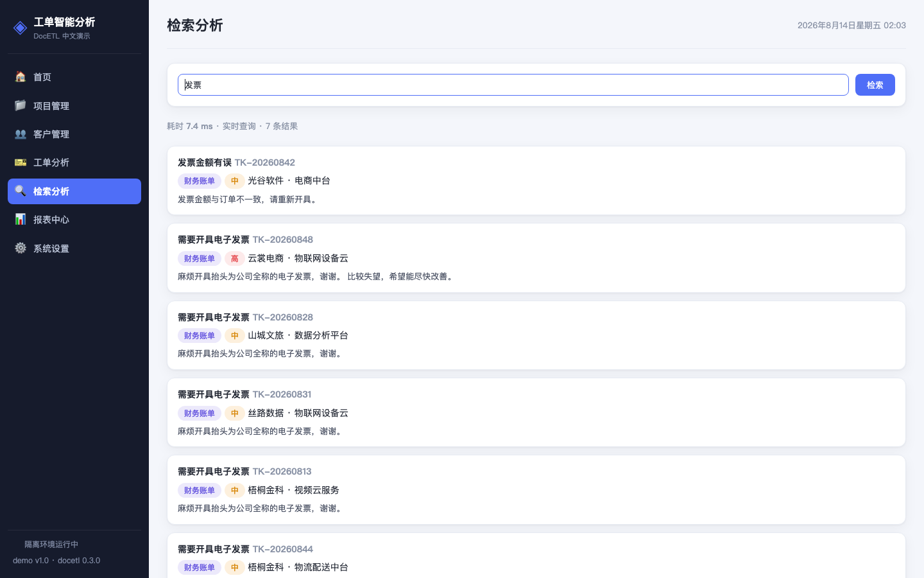Open result title of ticket TK-20260848
The height and width of the screenshot is (578, 924).
[214, 240]
